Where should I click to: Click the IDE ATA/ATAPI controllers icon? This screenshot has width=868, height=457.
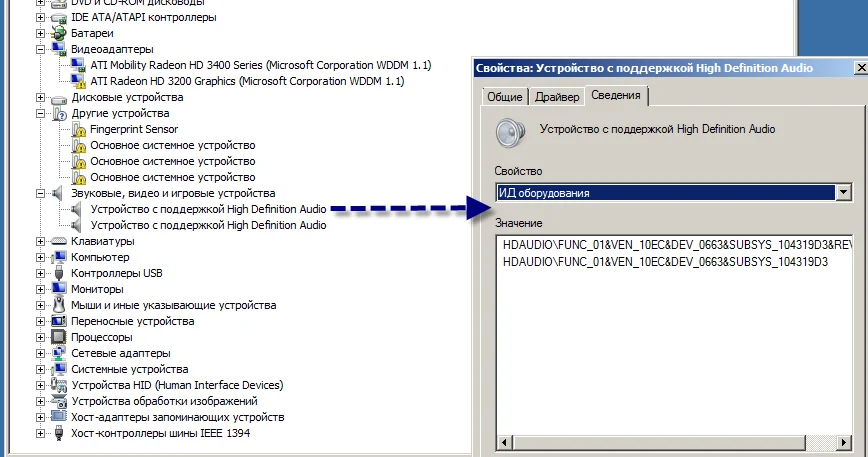59,18
